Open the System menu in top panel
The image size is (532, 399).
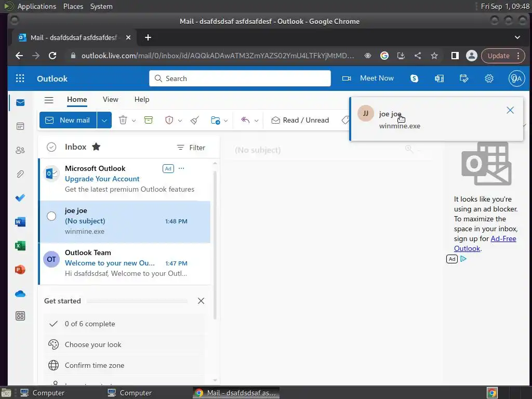[x=101, y=6]
